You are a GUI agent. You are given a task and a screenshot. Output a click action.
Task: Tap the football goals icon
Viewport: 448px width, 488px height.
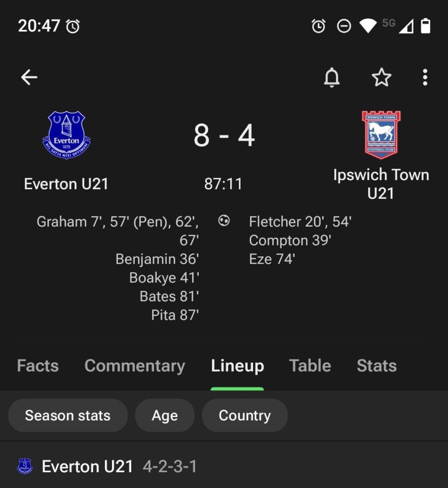point(224,221)
